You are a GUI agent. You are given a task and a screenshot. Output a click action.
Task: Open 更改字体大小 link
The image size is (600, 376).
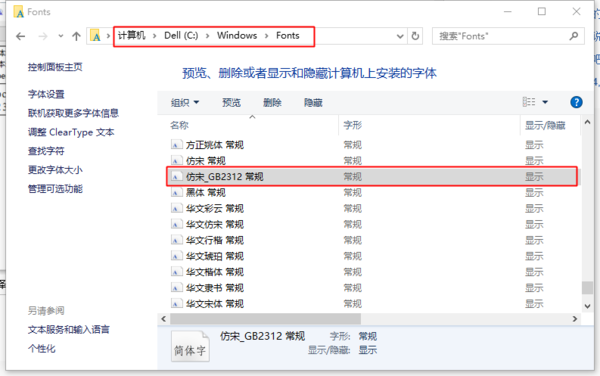point(55,170)
